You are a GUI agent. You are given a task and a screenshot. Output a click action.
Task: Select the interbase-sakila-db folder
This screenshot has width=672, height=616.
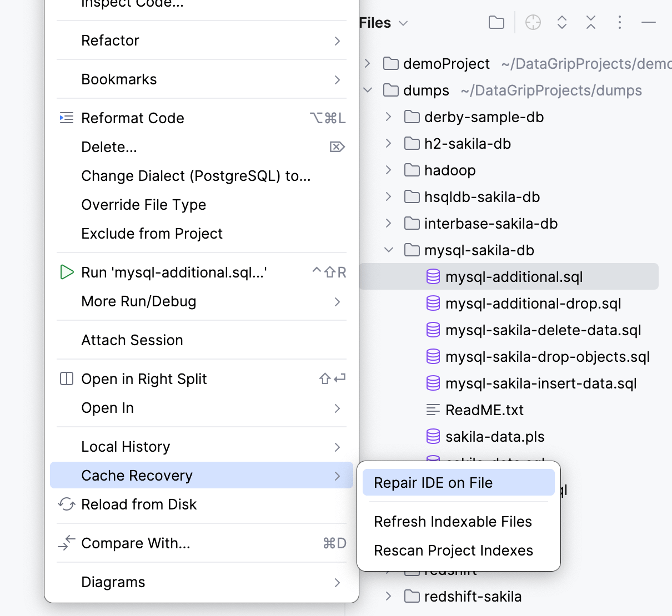(x=491, y=223)
